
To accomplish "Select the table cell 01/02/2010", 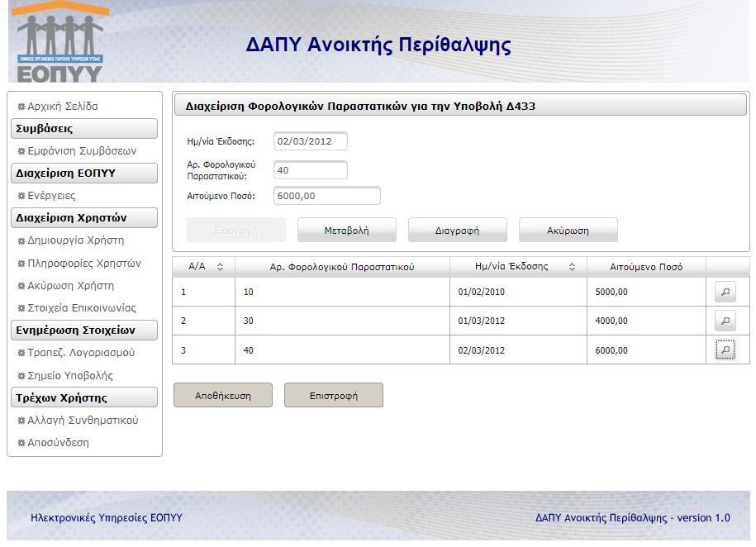I will 518,292.
